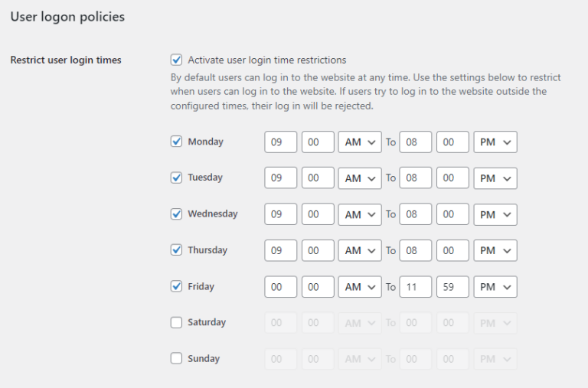Click Thursday start hour field

[280, 250]
